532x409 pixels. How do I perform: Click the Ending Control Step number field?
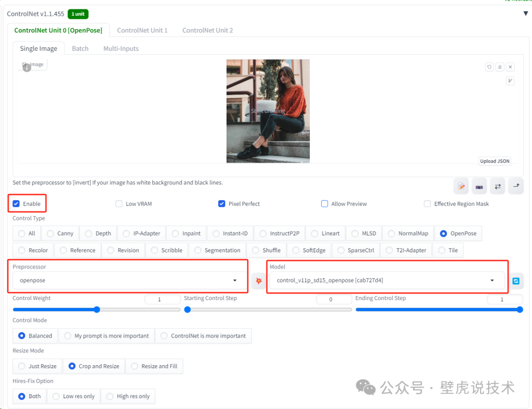(505, 300)
